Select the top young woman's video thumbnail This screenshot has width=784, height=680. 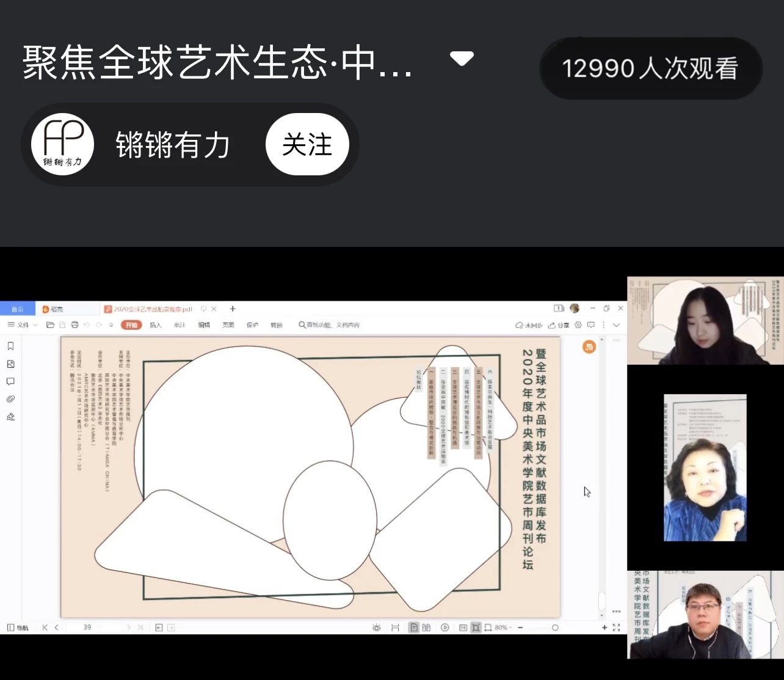coord(705,320)
